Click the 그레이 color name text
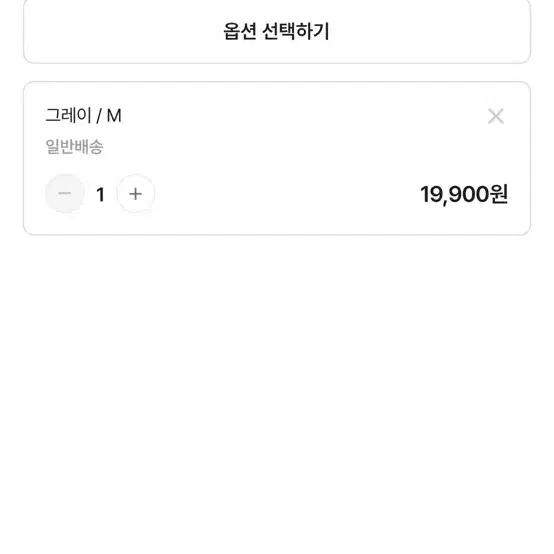This screenshot has width=554, height=554. point(69,116)
